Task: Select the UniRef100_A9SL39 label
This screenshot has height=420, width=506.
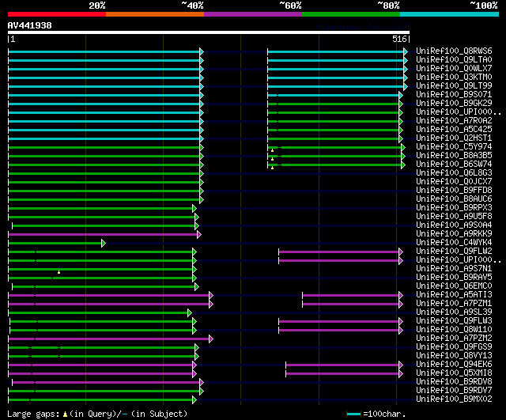Action: (x=454, y=312)
